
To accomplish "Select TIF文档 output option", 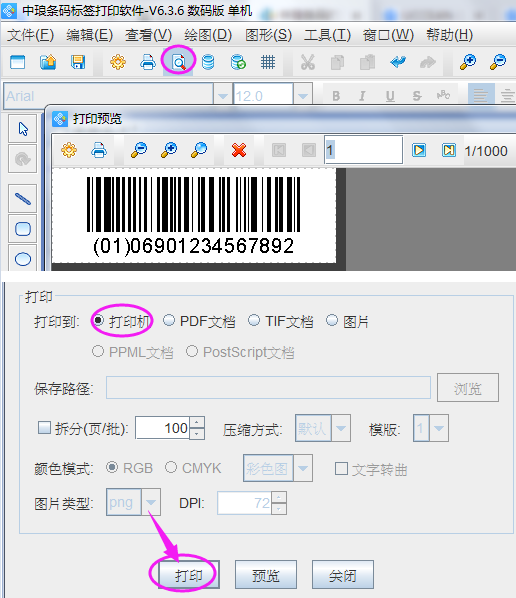I will tap(254, 320).
